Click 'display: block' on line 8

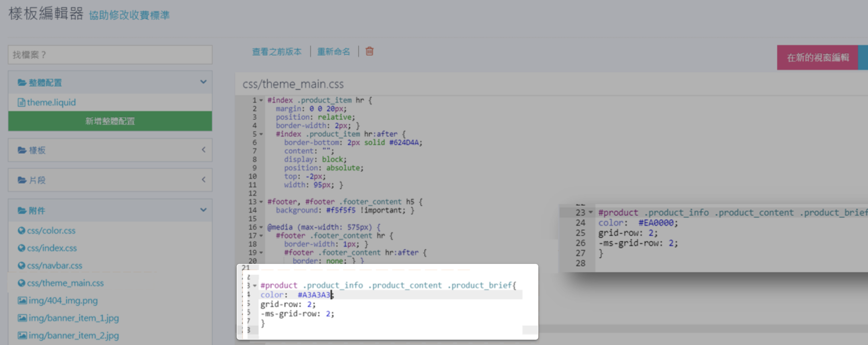coord(315,160)
